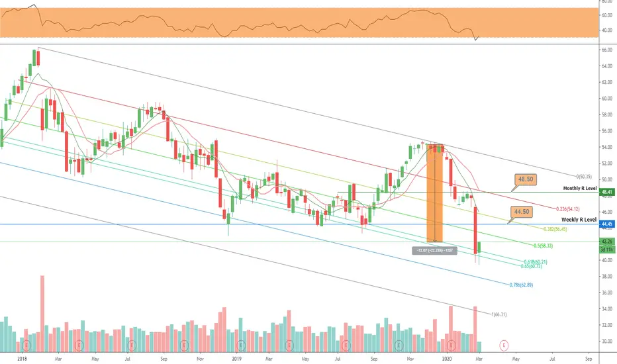Click the earnings marker near July 2019
This screenshot has width=617, height=364.
(x=346, y=345)
